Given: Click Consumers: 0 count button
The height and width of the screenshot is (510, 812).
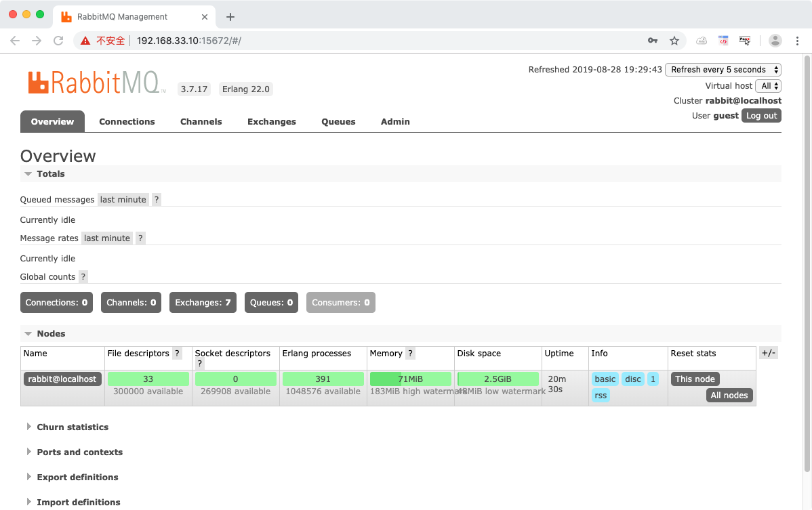Looking at the screenshot, I should (341, 303).
